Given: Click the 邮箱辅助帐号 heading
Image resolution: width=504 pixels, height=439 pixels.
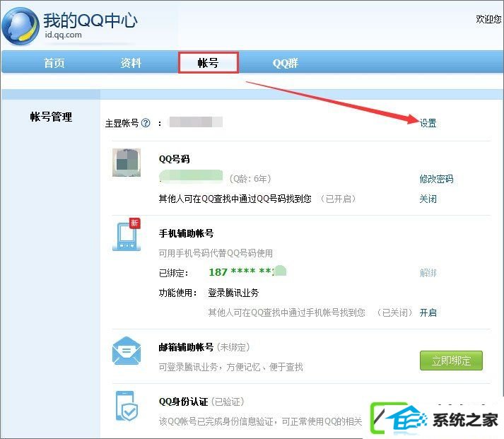Looking at the screenshot, I should [x=186, y=347].
